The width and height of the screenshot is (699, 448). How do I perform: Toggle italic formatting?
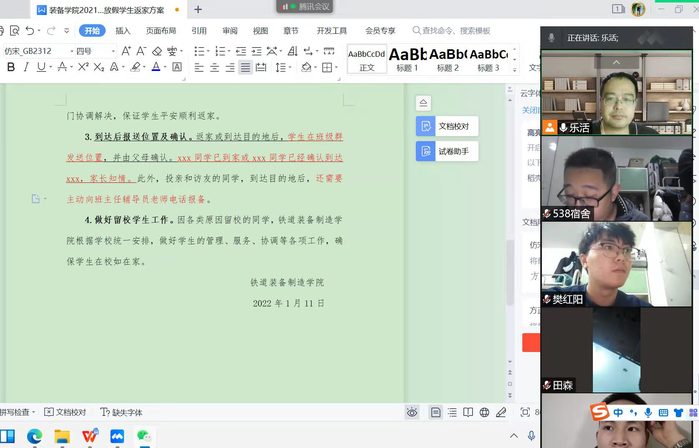pos(26,67)
